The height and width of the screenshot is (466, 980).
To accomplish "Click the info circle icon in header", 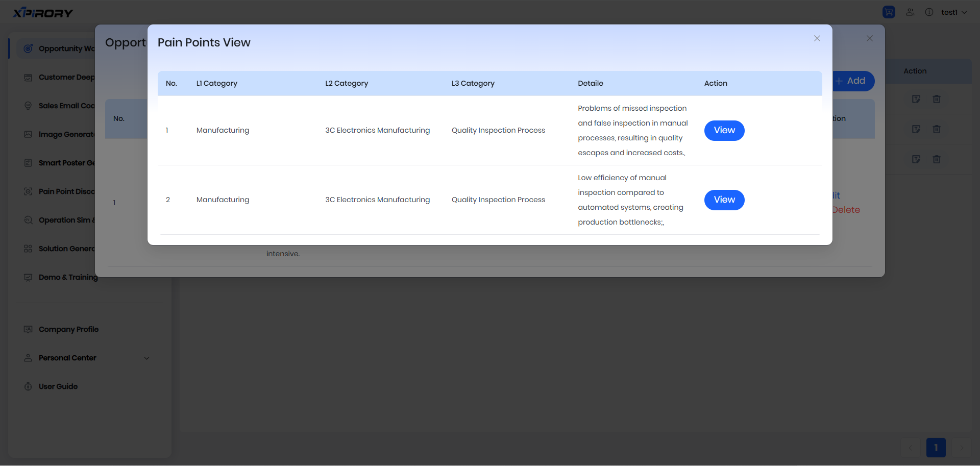I will pos(929,12).
